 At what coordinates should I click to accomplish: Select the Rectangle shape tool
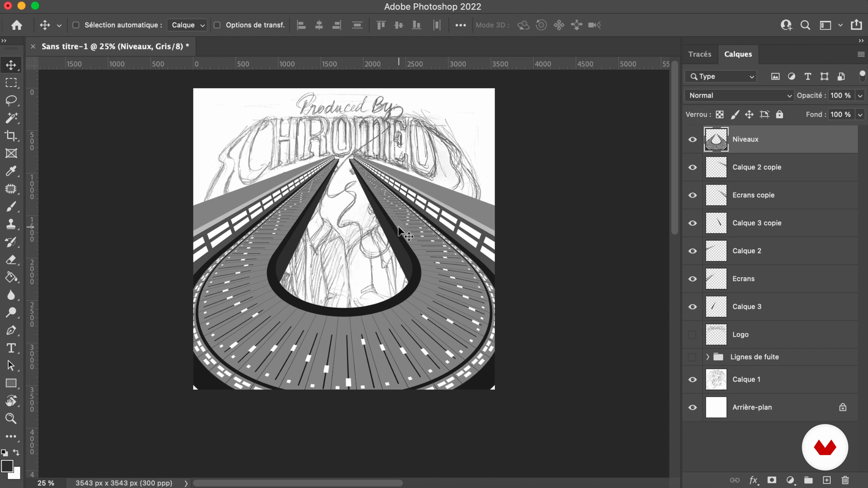click(11, 383)
